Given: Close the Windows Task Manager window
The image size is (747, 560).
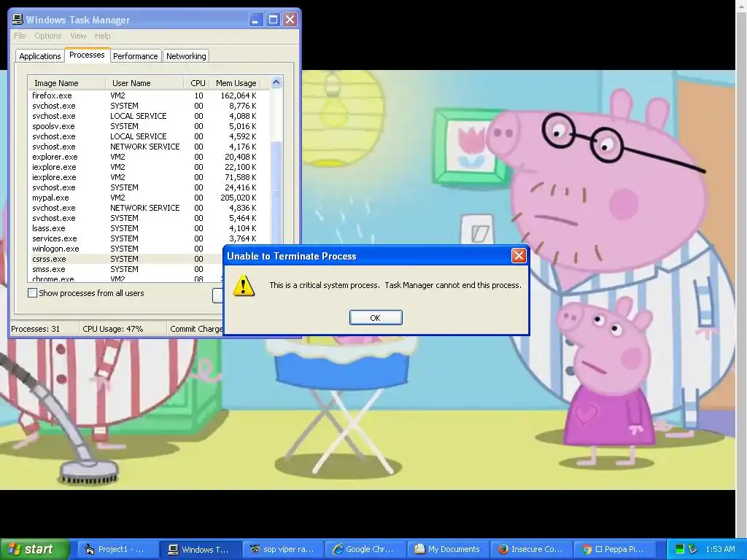Looking at the screenshot, I should 290,20.
